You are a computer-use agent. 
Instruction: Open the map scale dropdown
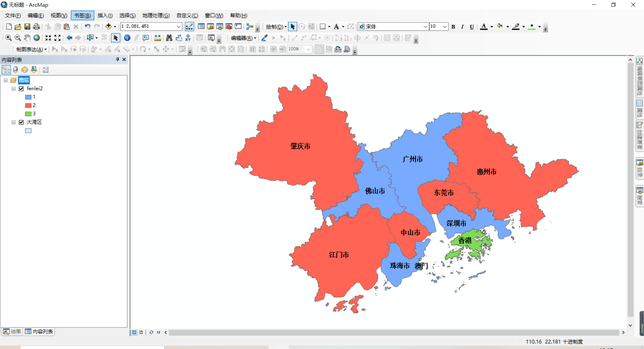(x=178, y=26)
